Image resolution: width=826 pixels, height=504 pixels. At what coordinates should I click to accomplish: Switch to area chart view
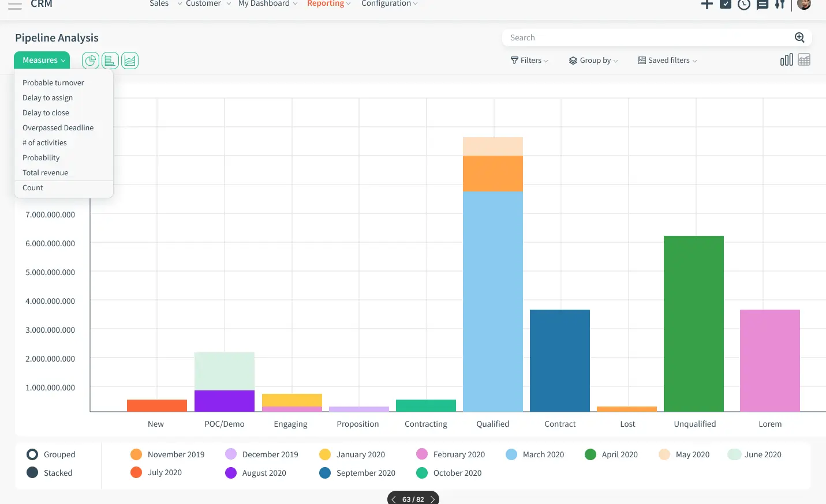tap(130, 61)
